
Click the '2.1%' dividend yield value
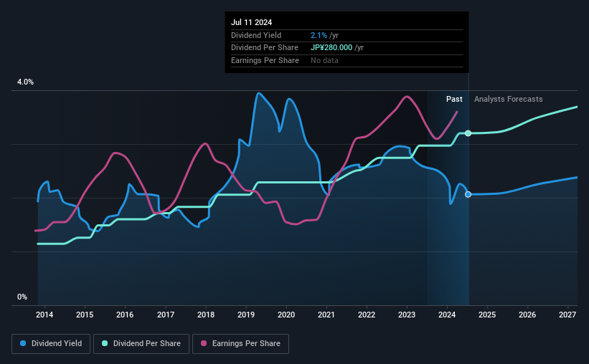click(319, 35)
